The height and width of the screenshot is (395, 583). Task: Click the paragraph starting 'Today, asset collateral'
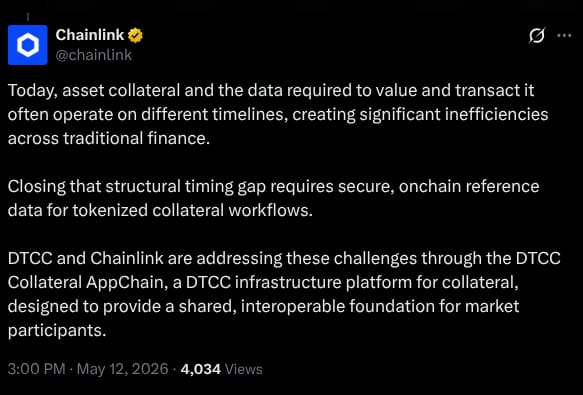[278, 115]
